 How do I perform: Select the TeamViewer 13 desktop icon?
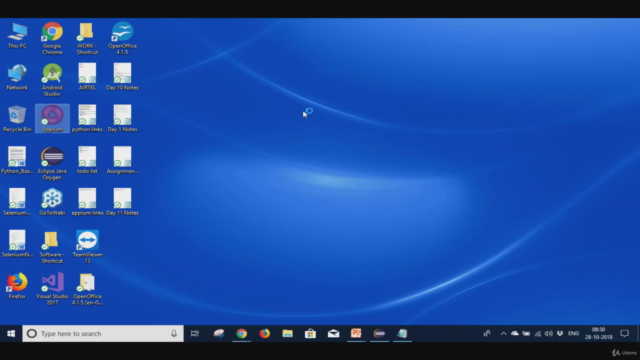click(x=87, y=247)
